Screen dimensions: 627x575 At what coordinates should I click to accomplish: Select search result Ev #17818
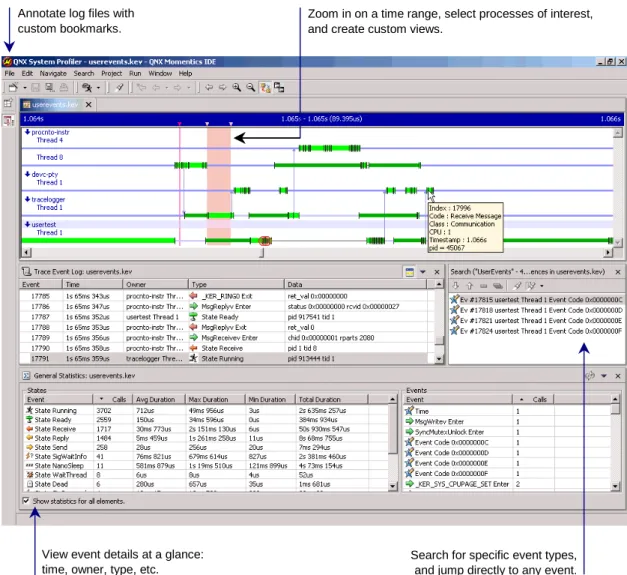[x=536, y=310]
